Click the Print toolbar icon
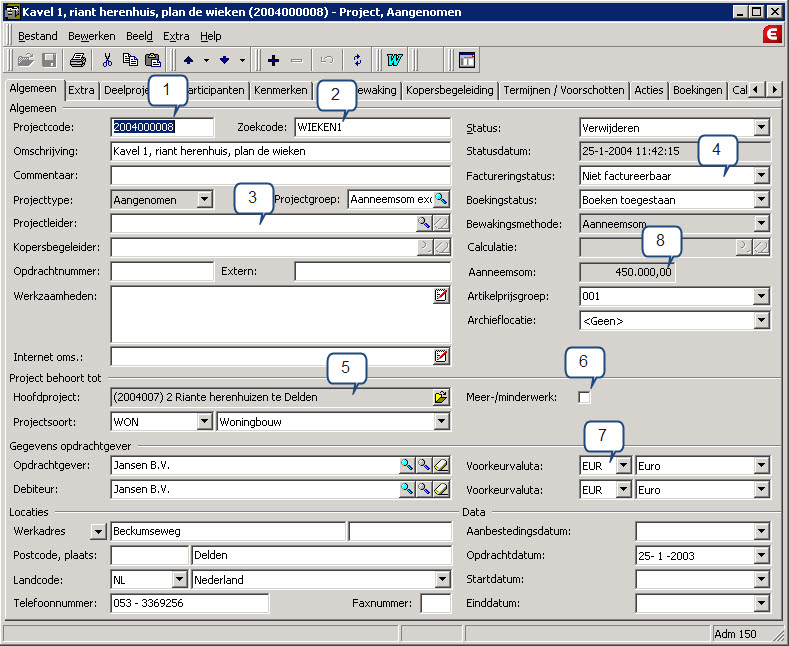 coord(78,60)
